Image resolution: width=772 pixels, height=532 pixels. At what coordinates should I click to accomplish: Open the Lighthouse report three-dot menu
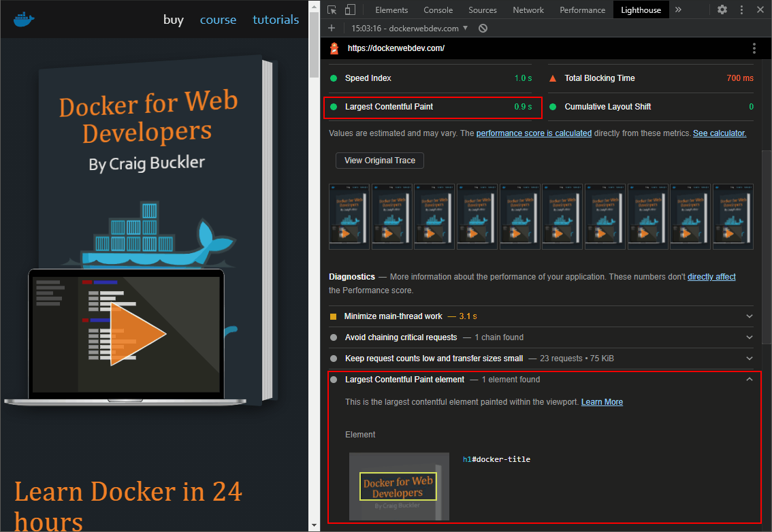click(x=754, y=48)
